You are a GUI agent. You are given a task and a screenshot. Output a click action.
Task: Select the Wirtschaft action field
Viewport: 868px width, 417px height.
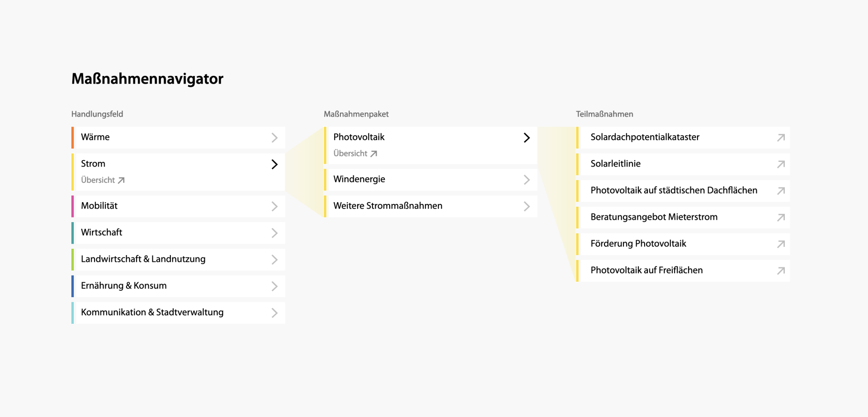[102, 232]
